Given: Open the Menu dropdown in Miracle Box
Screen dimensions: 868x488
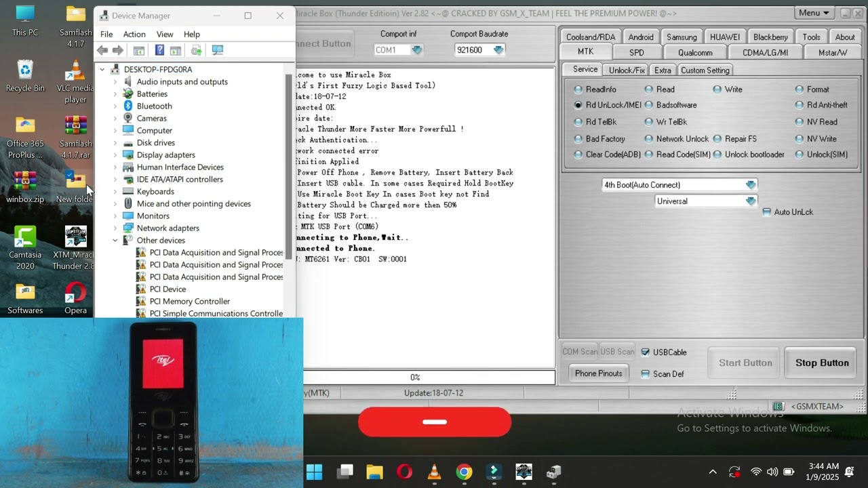Looking at the screenshot, I should (x=814, y=13).
